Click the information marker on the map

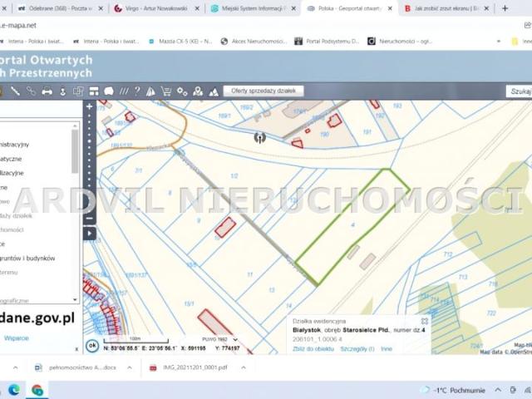[260, 138]
